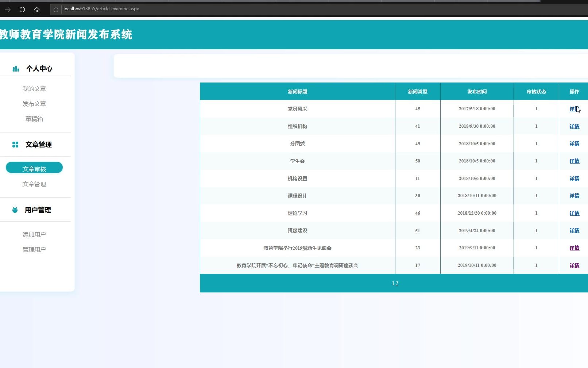This screenshot has height=368, width=588.
Task: Click the 个人中心 section heading
Action: coord(39,69)
